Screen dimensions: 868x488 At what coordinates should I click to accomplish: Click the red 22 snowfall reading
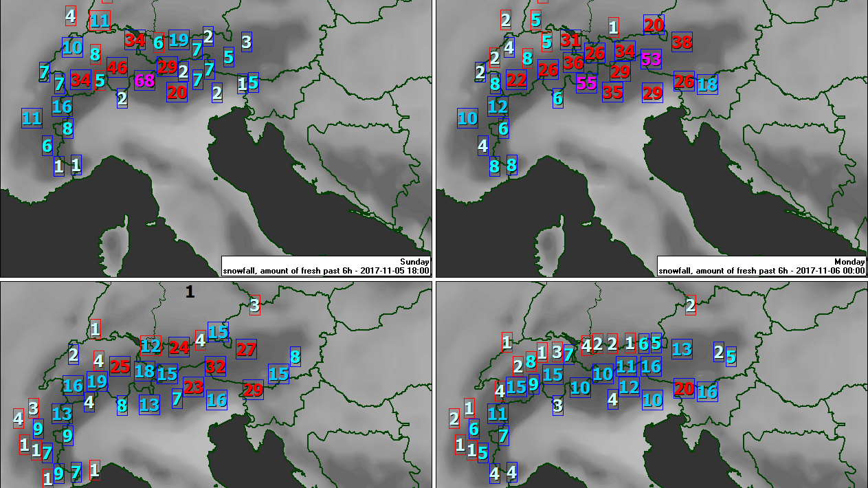516,80
